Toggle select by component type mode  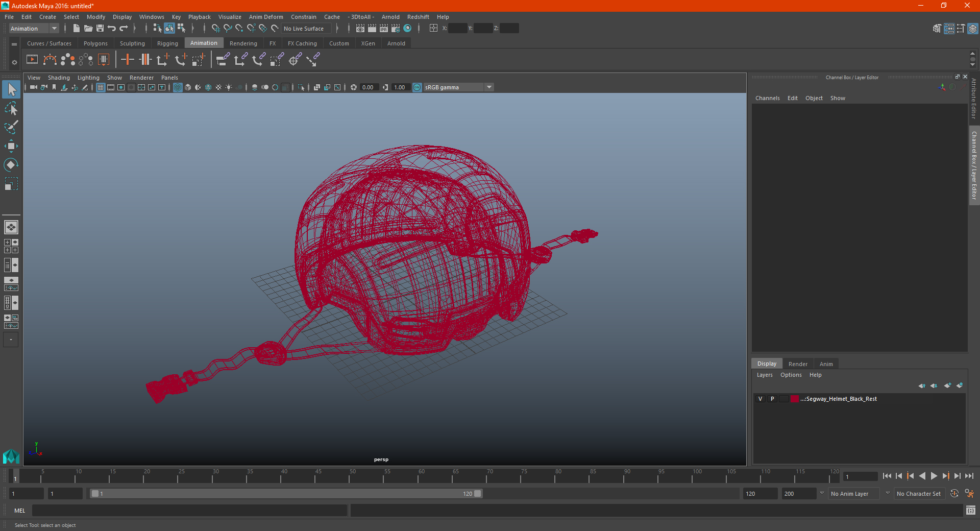tap(181, 29)
